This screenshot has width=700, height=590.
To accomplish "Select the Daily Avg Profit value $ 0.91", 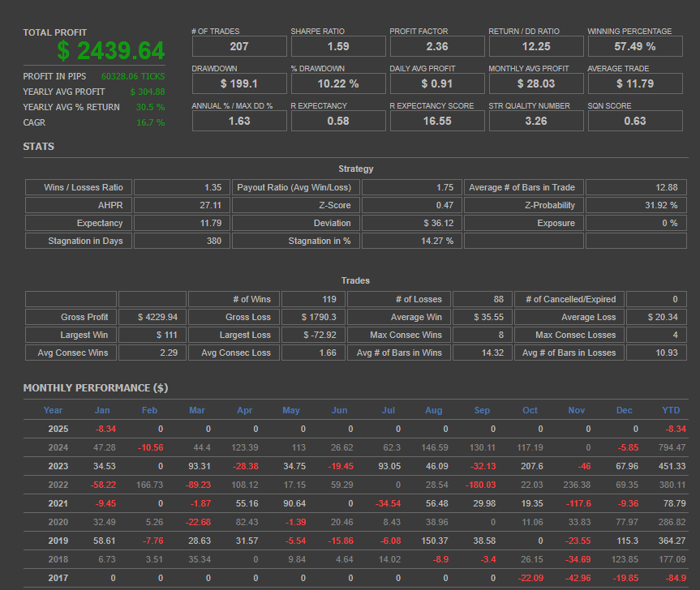I will pos(437,83).
